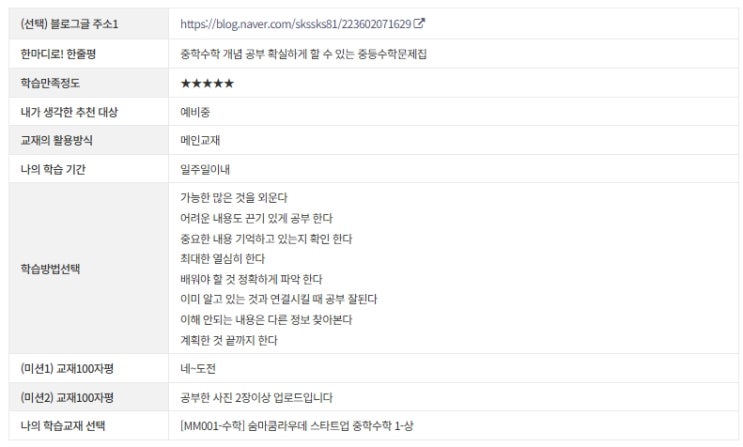The width and height of the screenshot is (743, 447).
Task: Select the review text '중학수학 개념 공부 확실하게…'
Action: click(303, 54)
